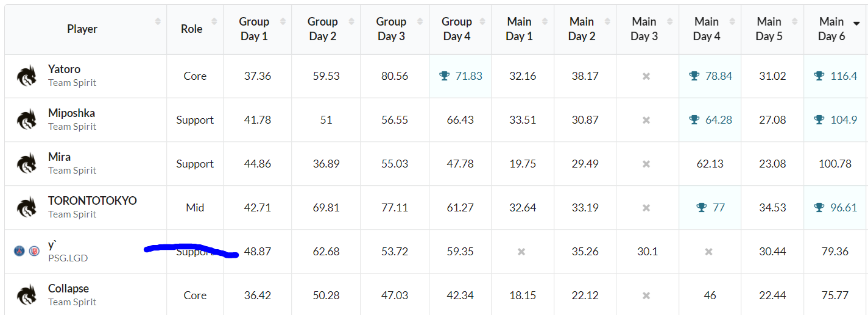Click the LGD logo beside y`
This screenshot has height=315, width=868.
34,251
